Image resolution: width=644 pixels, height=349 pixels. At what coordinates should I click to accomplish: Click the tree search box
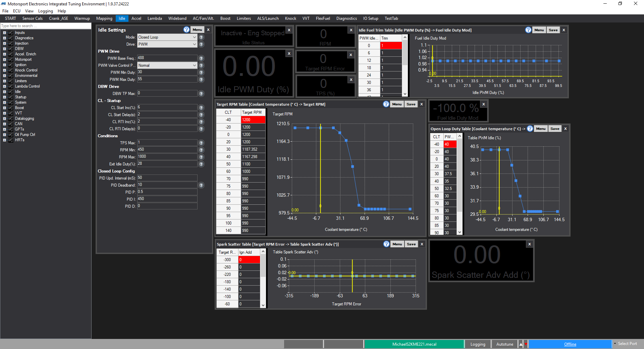click(46, 26)
